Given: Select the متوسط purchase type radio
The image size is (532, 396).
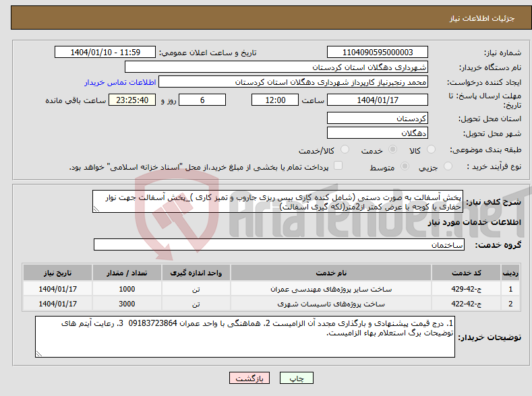Looking at the screenshot, I should coord(405,166).
